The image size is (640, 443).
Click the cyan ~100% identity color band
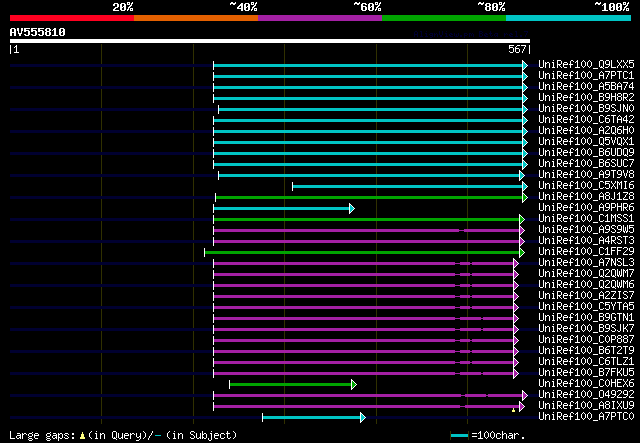(568, 18)
